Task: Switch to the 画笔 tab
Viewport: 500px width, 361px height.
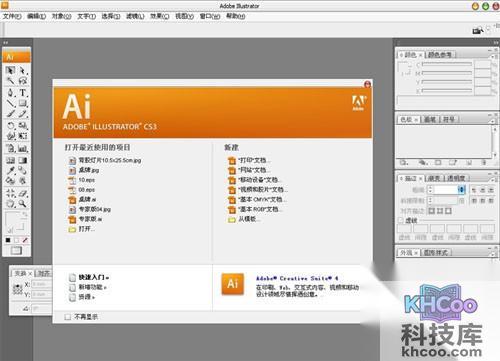Action: 430,119
